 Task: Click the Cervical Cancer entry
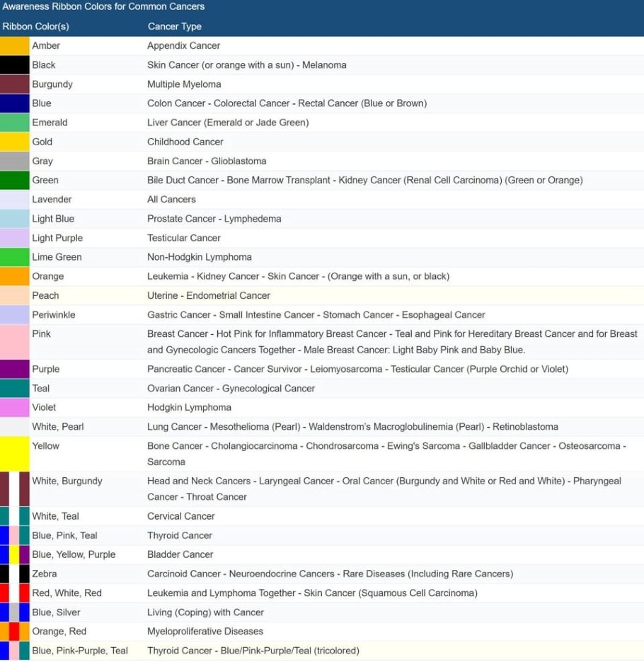pos(182,516)
